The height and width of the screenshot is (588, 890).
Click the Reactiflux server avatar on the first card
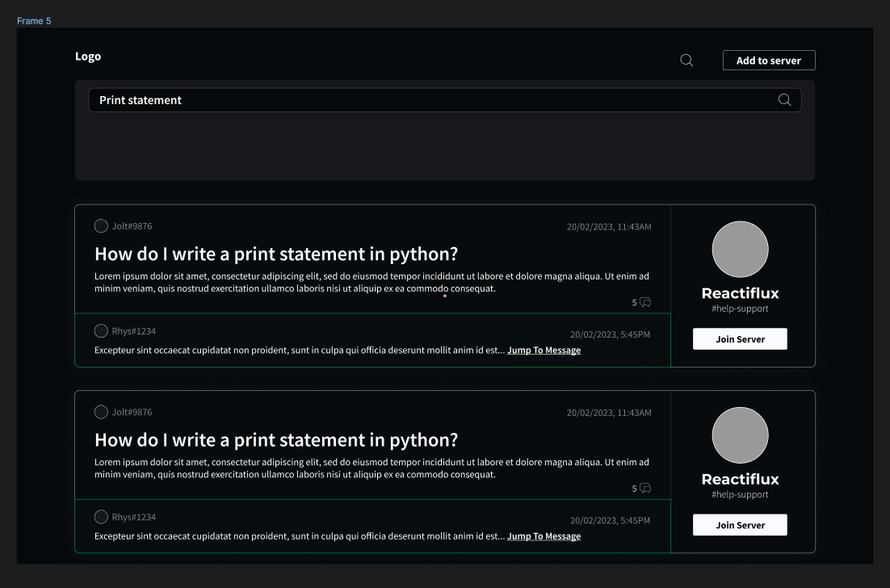[x=740, y=249]
